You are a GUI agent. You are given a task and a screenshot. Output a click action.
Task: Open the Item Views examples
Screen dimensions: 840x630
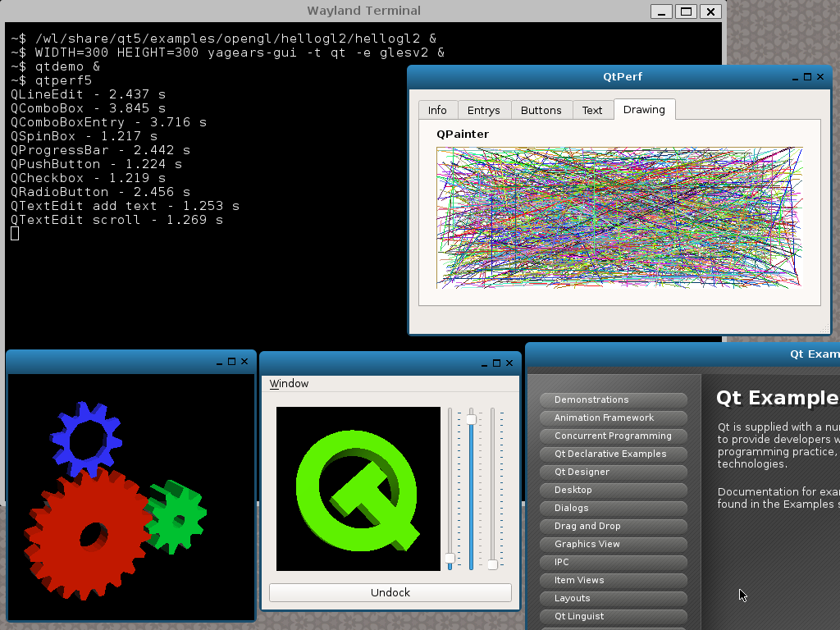click(x=614, y=580)
